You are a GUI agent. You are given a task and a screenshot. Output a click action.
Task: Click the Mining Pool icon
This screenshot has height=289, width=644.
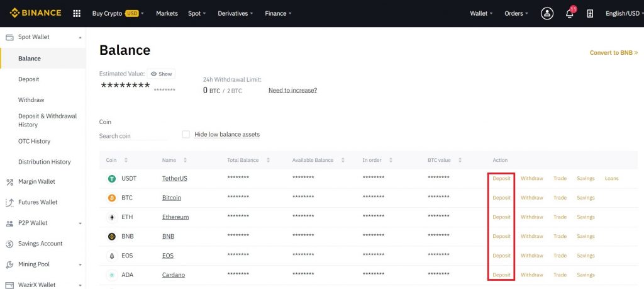tap(9, 264)
